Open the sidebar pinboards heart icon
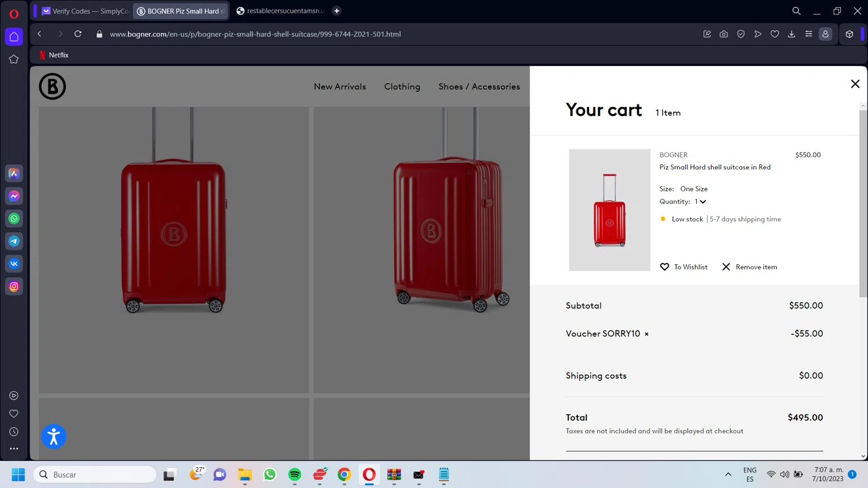The width and height of the screenshot is (868, 488). (14, 414)
